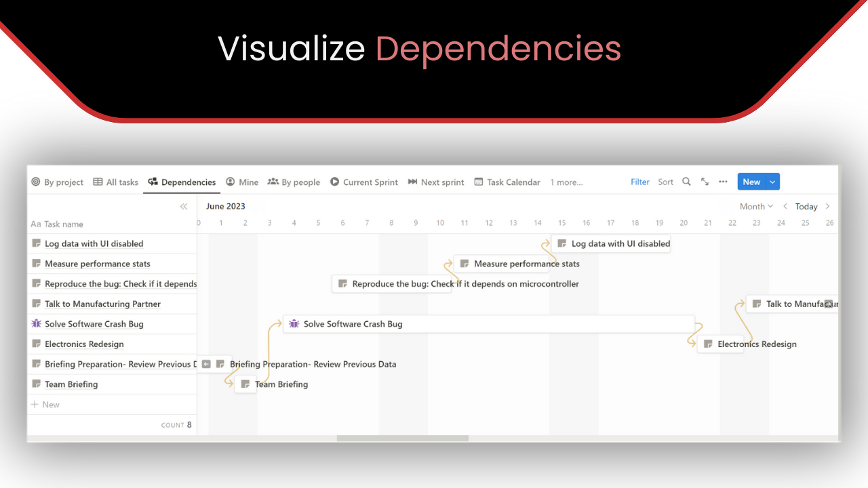Click the arrow icon at Talk to Manufacturing bar's right edge
The height and width of the screenshot is (488, 868).
829,304
